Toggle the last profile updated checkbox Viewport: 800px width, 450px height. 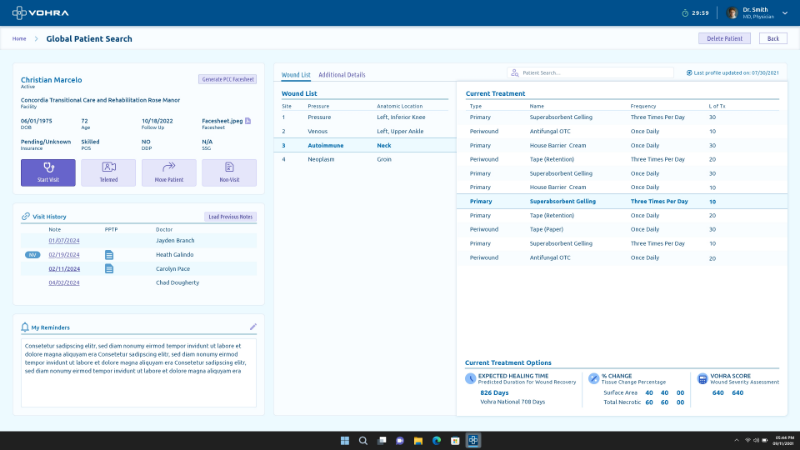pyautogui.click(x=689, y=73)
